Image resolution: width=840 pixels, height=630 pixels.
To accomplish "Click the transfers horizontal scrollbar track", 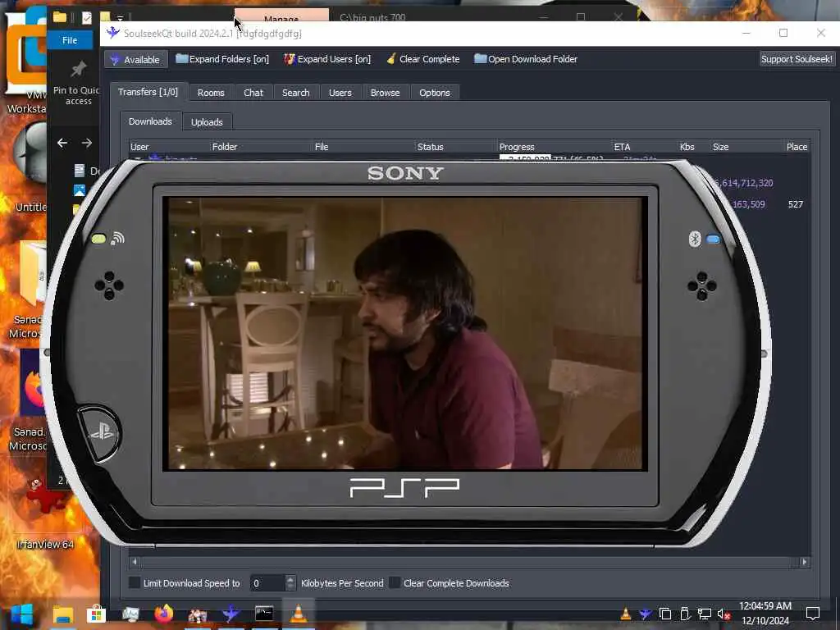I will (x=469, y=562).
